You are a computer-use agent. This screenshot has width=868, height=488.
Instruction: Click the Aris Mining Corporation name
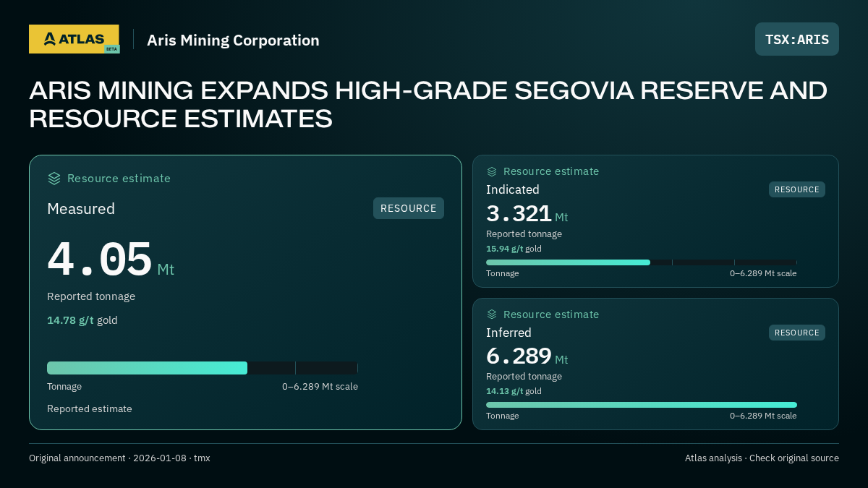pyautogui.click(x=233, y=40)
